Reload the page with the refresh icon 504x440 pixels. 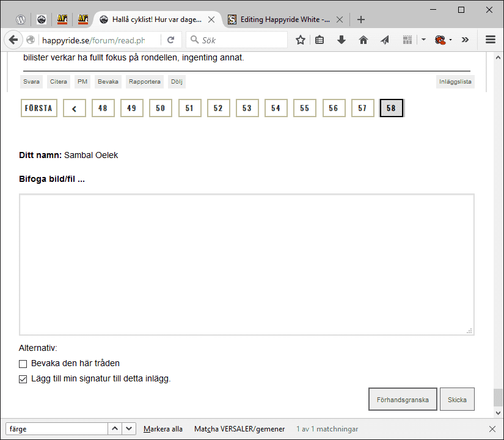tap(171, 40)
